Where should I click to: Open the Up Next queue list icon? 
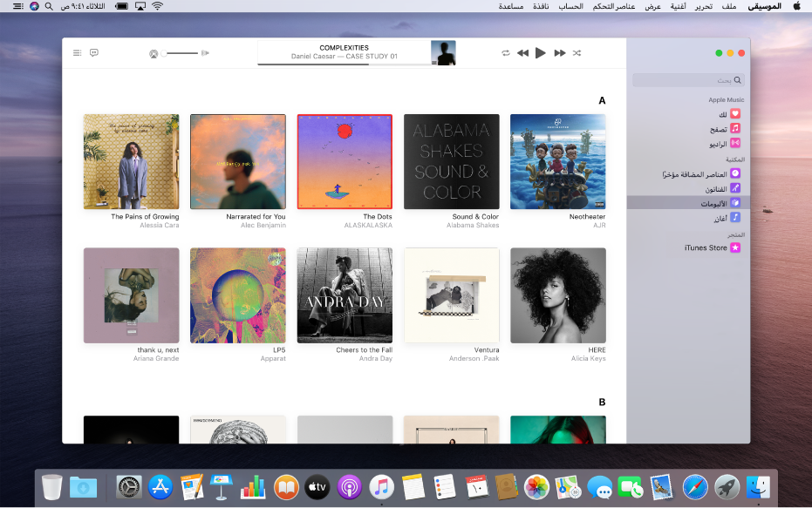point(77,52)
